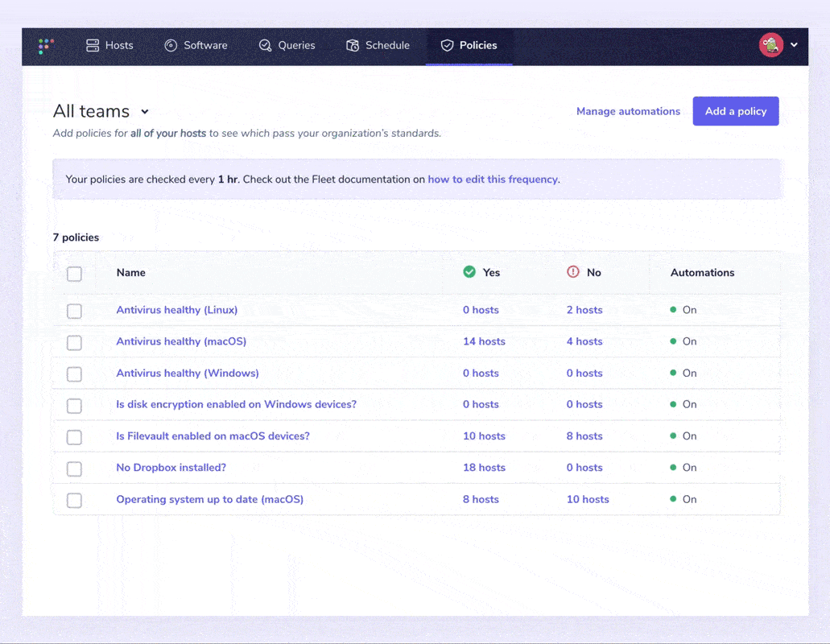Viewport: 830px width, 644px height.
Task: Click 0 hosts failing Antivirus healthy (Windows)
Action: [584, 373]
